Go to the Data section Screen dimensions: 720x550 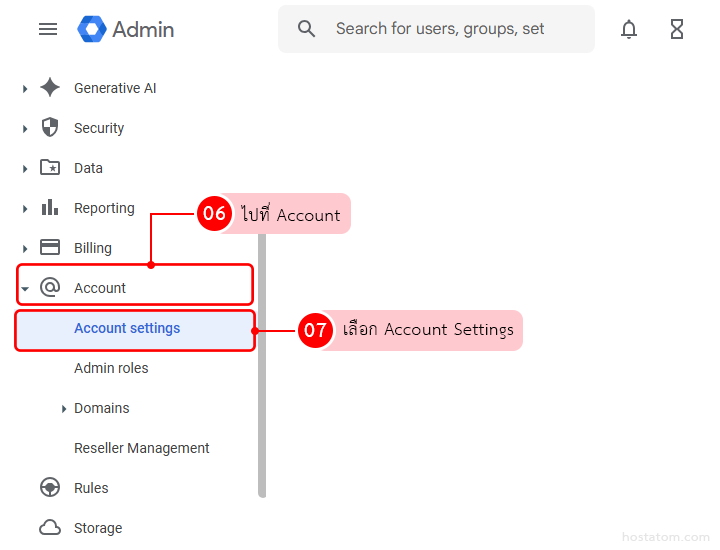click(88, 168)
